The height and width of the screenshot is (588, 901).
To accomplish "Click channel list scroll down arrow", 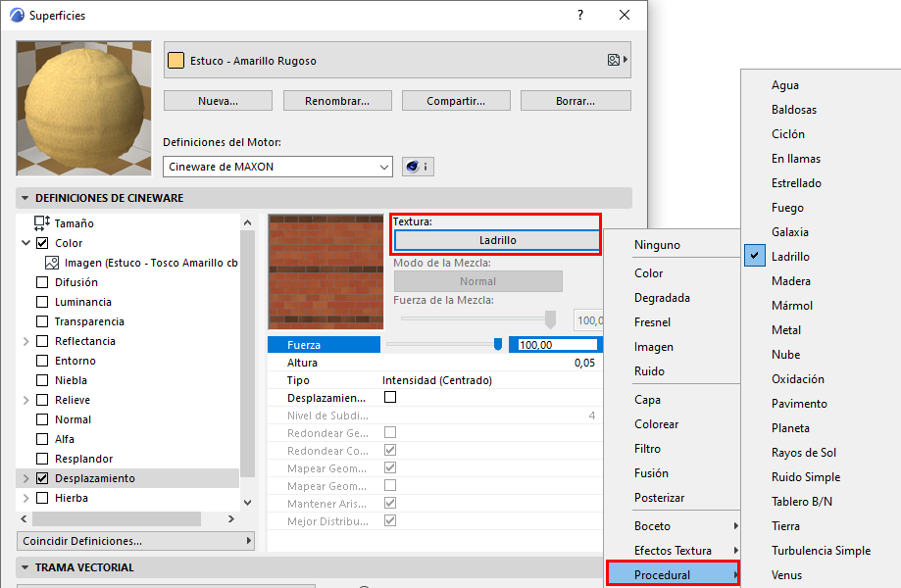I will point(248,503).
